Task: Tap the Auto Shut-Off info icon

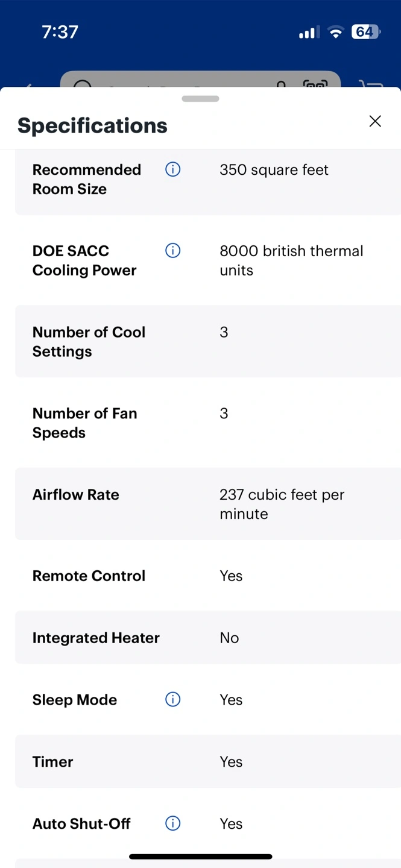Action: coord(173,823)
